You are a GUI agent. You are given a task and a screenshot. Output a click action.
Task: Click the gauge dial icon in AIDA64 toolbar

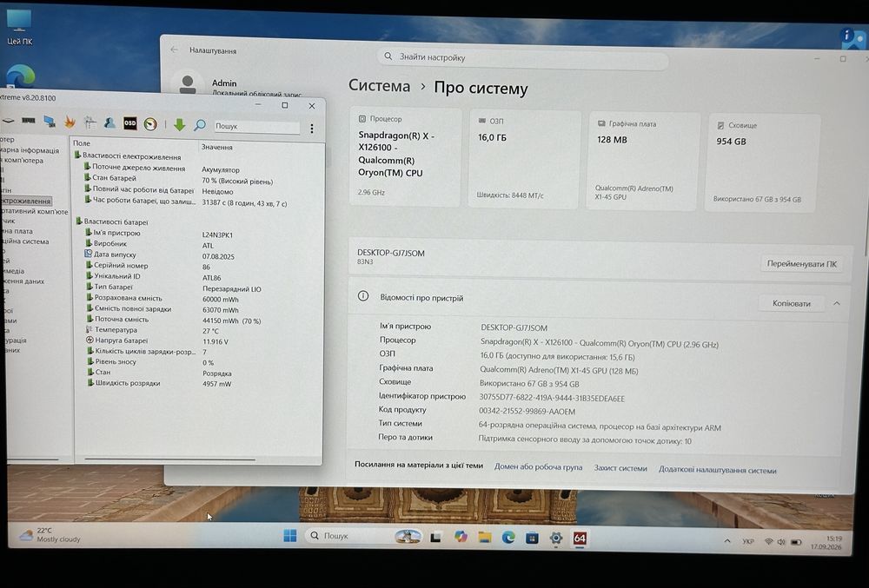coord(150,124)
